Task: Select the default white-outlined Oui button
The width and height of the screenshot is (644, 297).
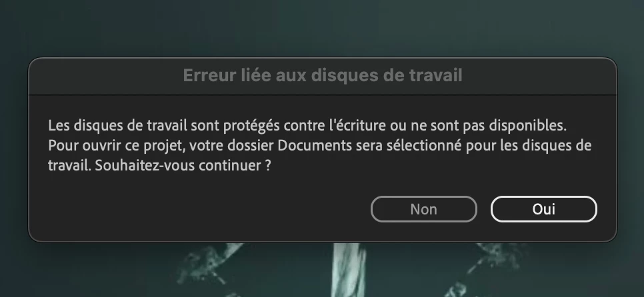Action: coord(544,209)
